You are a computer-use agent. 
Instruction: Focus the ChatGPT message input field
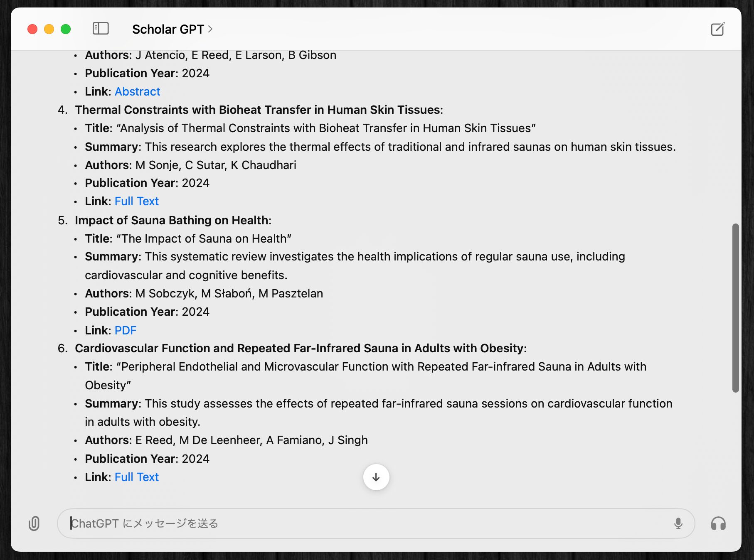[366, 523]
